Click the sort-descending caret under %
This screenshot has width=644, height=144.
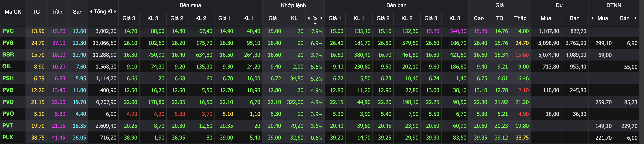[x=315, y=23]
